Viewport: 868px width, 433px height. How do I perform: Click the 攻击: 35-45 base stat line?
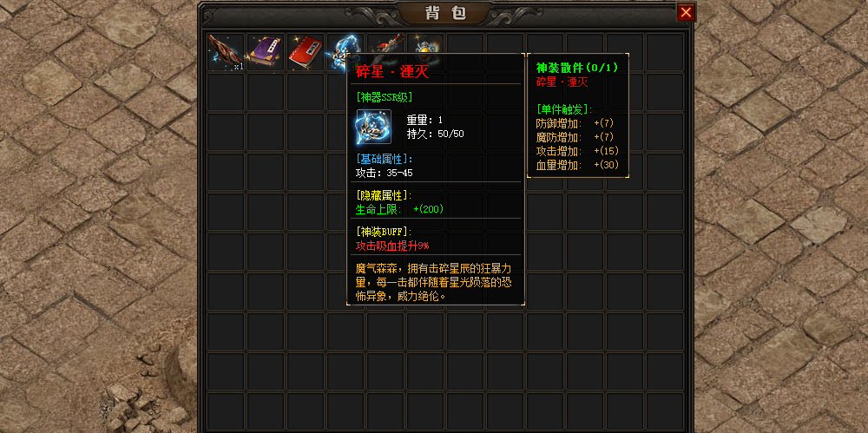click(385, 173)
